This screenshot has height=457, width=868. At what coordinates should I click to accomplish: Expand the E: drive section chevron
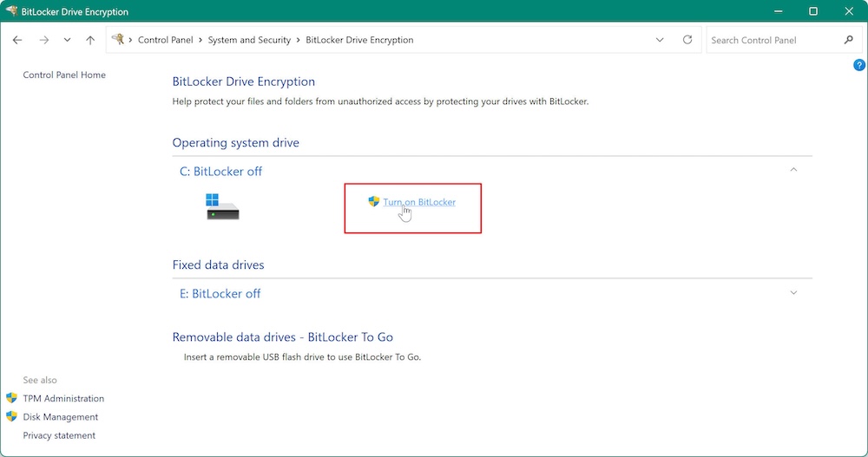(793, 293)
